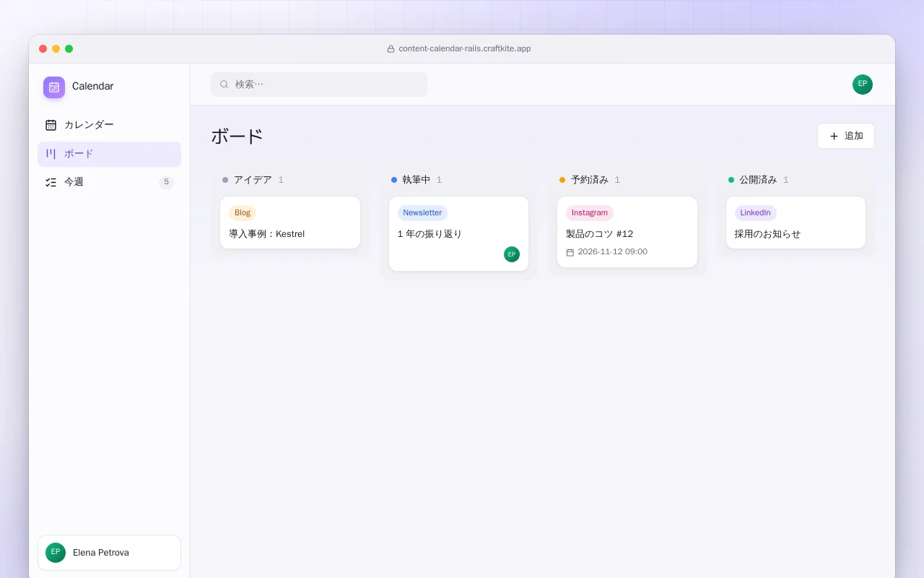Click the gray status dot beside アイデア
Viewport: 924px width, 578px height.
pos(225,180)
